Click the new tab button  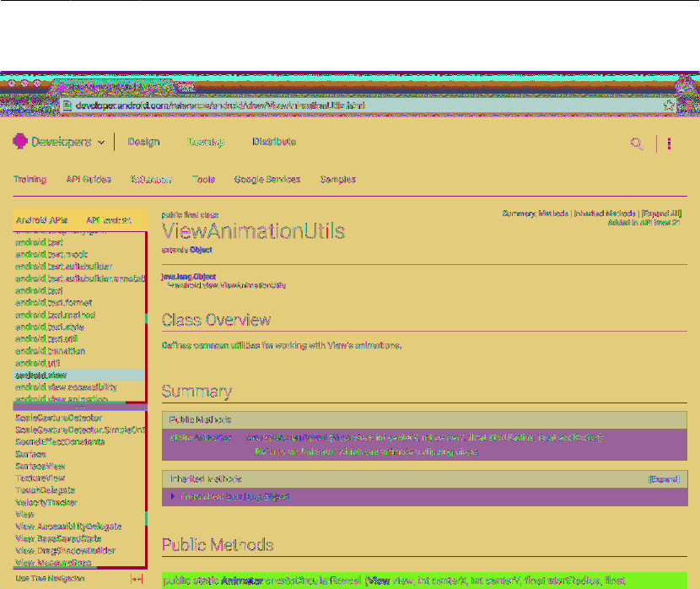tap(186, 87)
